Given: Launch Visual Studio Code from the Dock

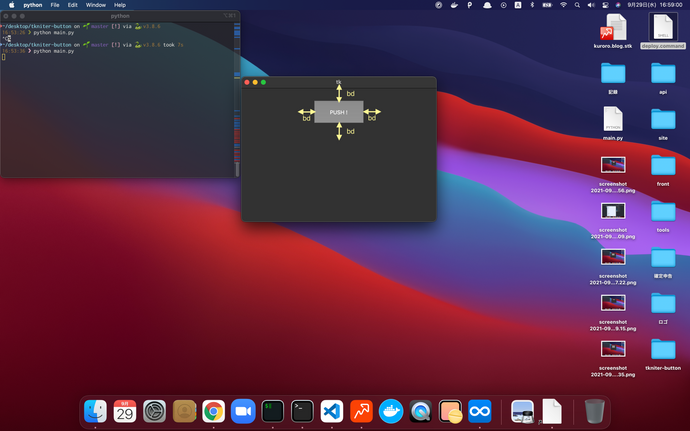Looking at the screenshot, I should [332, 411].
